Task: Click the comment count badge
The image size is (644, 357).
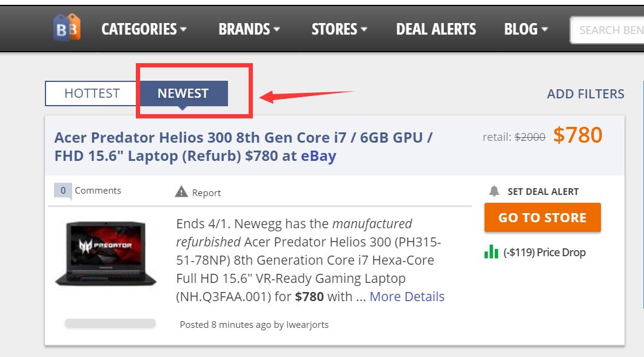Action: point(62,190)
